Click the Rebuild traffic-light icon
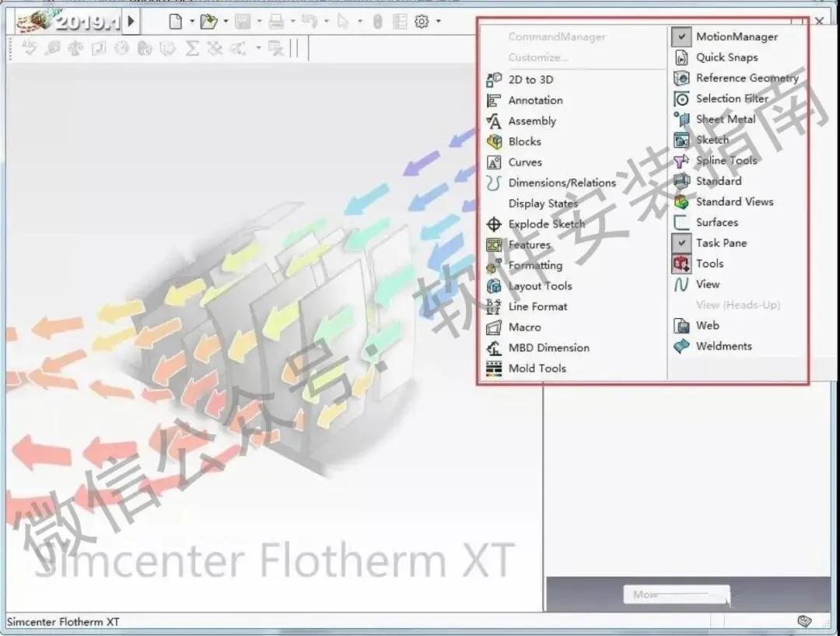 378,22
